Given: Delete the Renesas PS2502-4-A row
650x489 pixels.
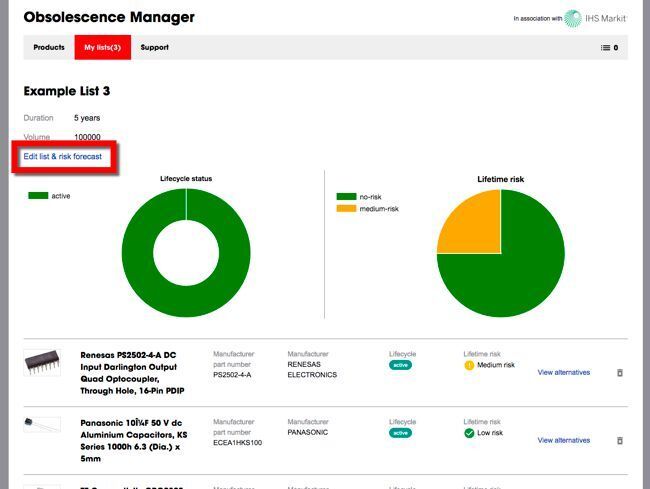Looking at the screenshot, I should click(x=620, y=373).
